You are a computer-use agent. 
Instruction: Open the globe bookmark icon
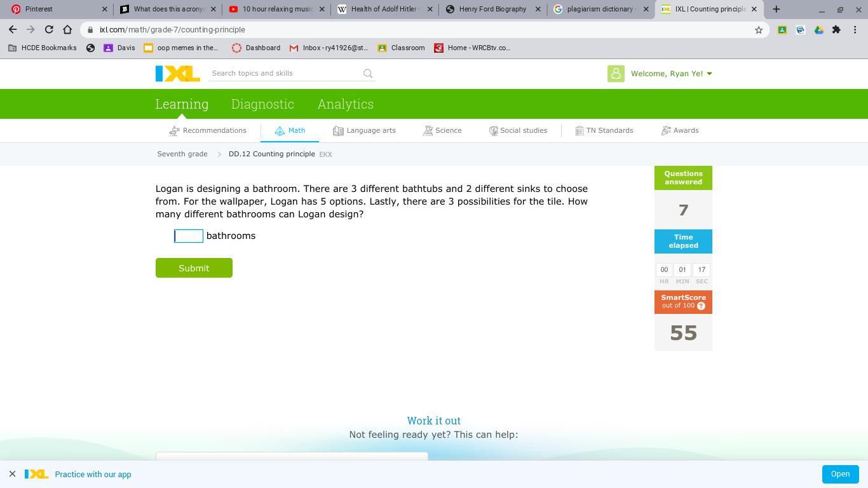point(90,48)
